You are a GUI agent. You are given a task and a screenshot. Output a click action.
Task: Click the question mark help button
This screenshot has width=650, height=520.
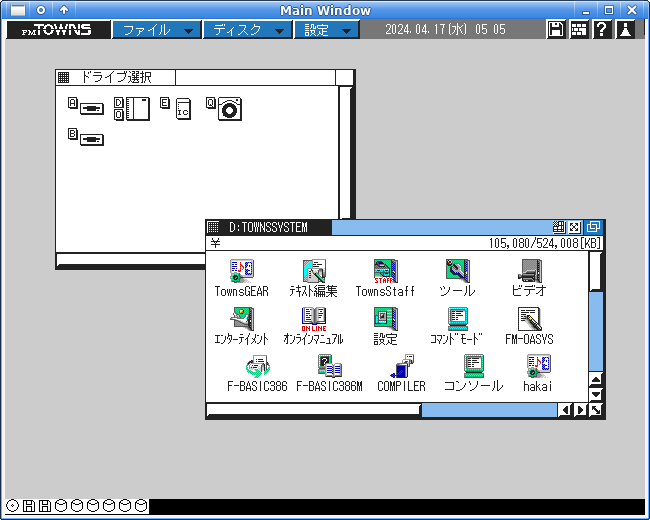[x=602, y=29]
